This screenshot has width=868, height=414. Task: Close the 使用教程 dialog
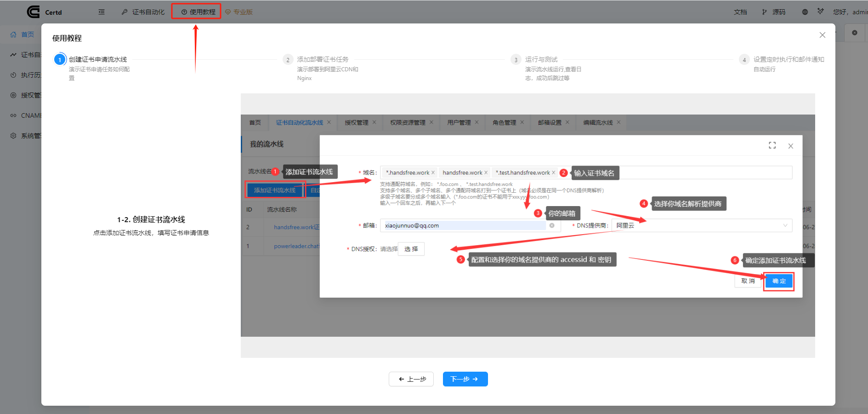pos(822,35)
